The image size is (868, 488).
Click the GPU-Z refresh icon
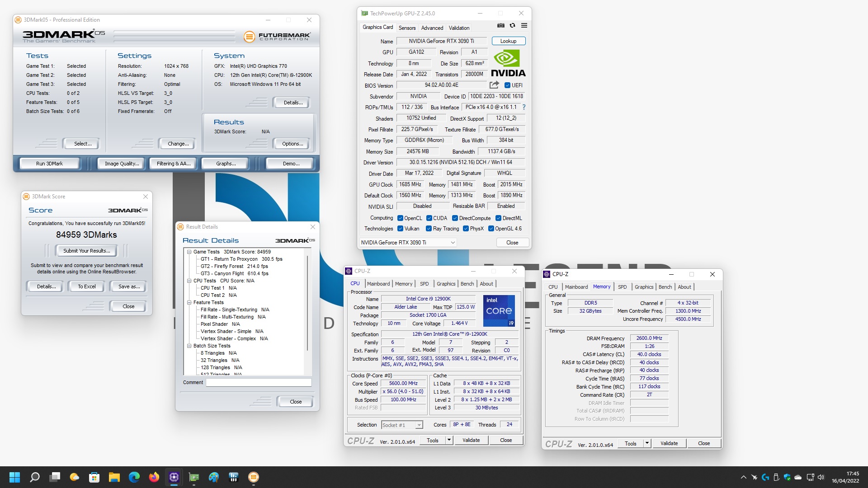[512, 26]
